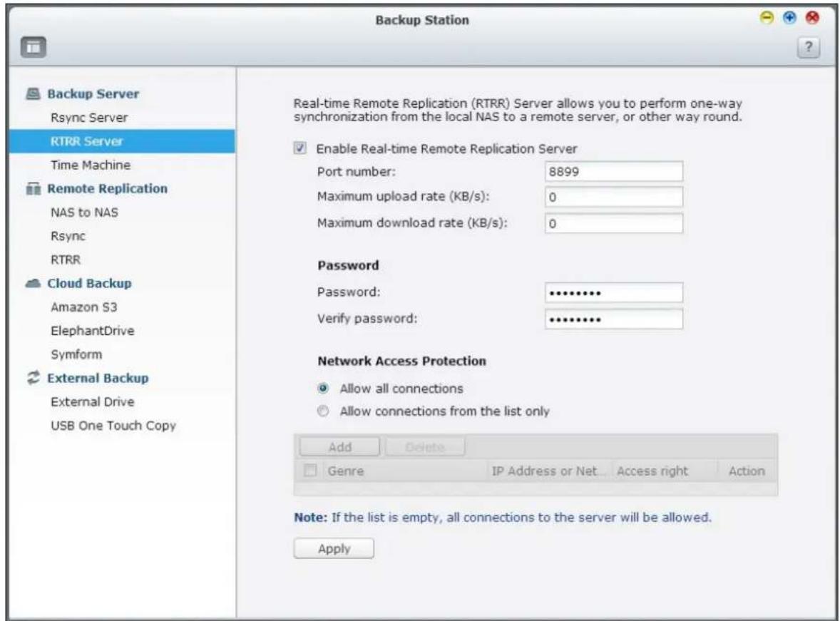Toggle the sidebar panel icon

coord(34,47)
